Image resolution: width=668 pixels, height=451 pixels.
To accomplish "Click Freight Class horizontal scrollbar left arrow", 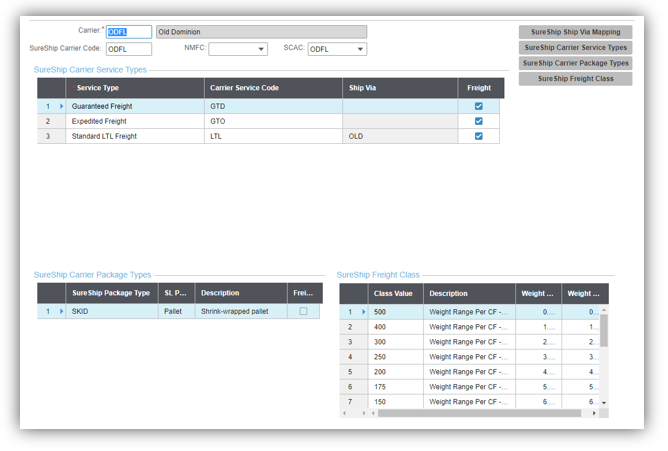I will [345, 412].
